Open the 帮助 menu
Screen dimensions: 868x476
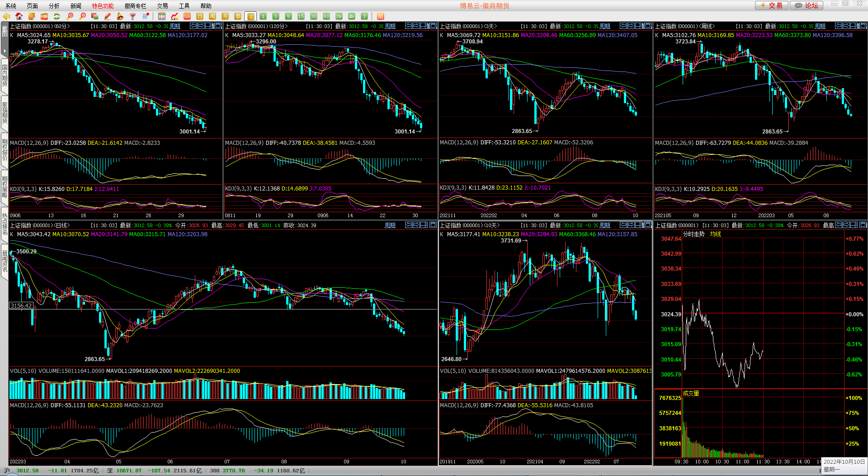click(x=206, y=6)
